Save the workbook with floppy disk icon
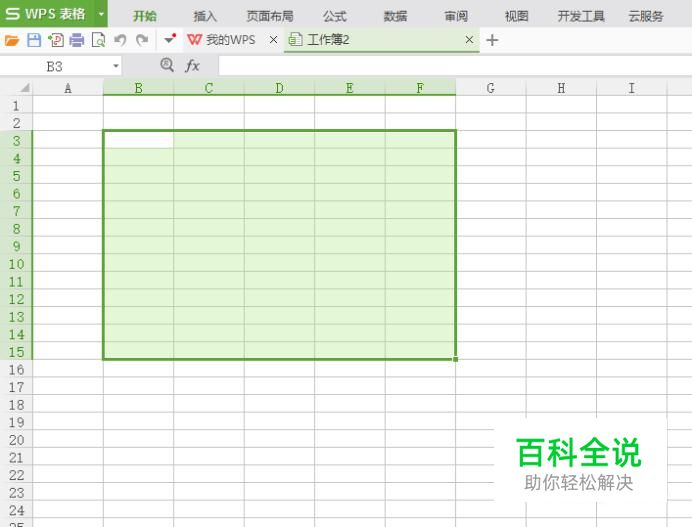This screenshot has width=692, height=527. [34, 40]
